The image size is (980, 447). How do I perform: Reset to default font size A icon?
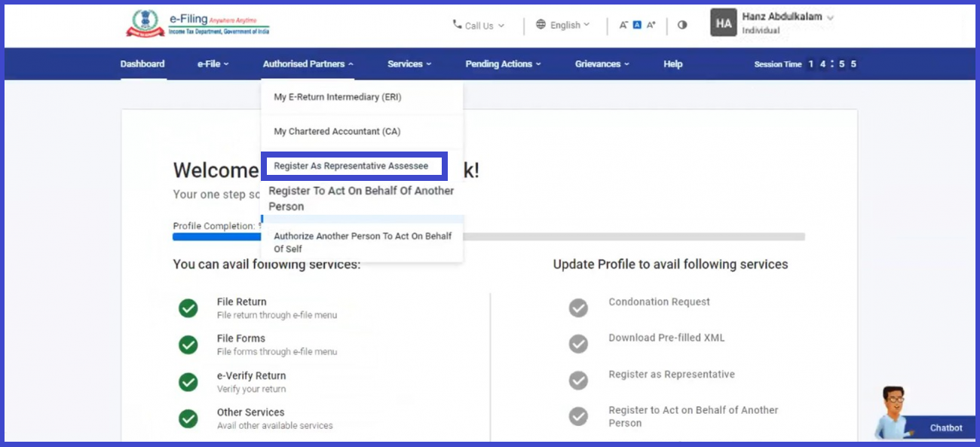coord(637,25)
